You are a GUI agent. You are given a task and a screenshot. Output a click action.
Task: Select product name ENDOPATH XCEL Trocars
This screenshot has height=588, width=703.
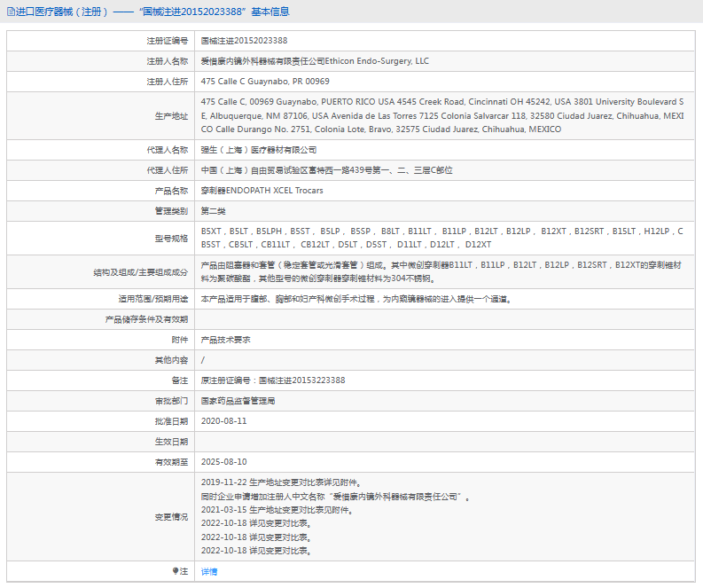[275, 191]
